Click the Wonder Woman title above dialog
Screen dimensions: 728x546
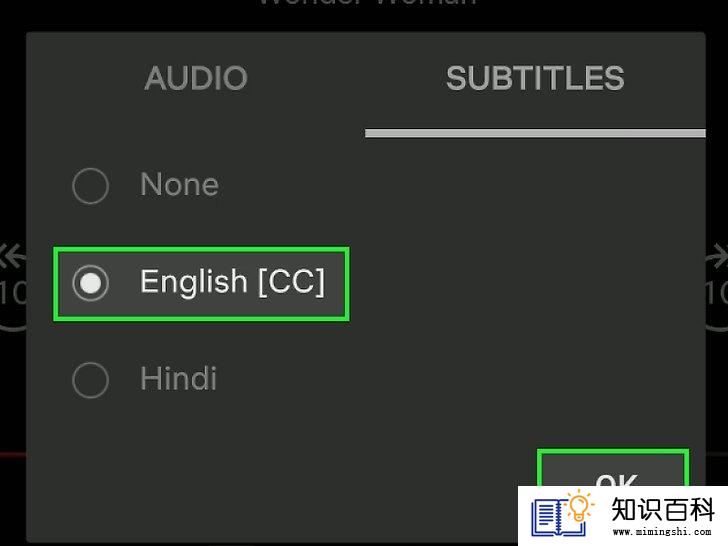click(x=367, y=3)
